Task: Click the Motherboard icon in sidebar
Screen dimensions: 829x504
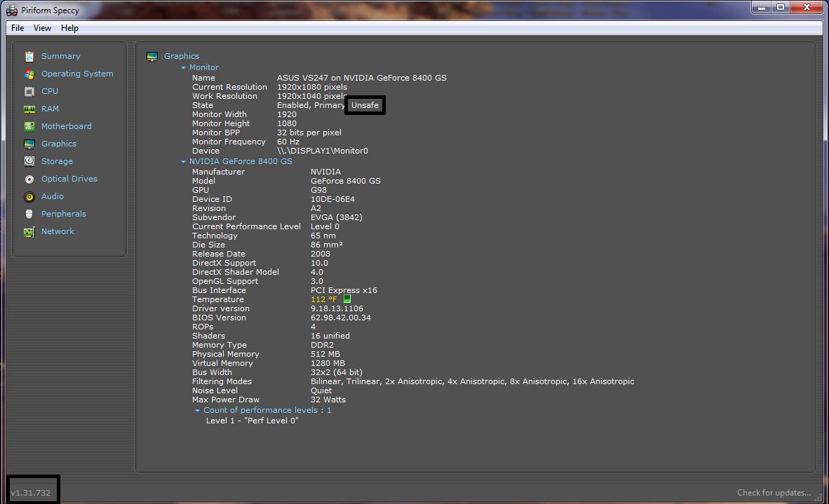Action: pyautogui.click(x=29, y=126)
